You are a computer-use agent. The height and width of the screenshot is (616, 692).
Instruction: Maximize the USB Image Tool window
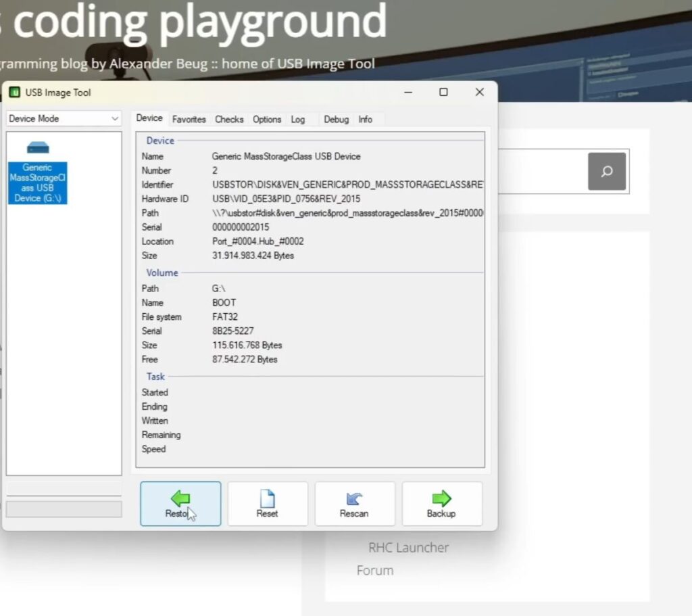(443, 92)
